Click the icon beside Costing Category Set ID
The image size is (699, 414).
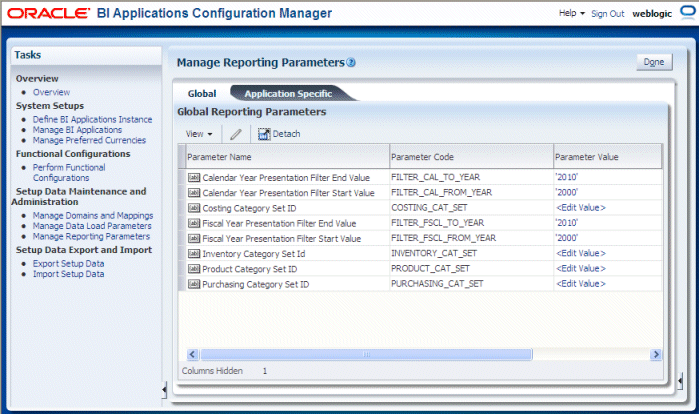pos(194,208)
